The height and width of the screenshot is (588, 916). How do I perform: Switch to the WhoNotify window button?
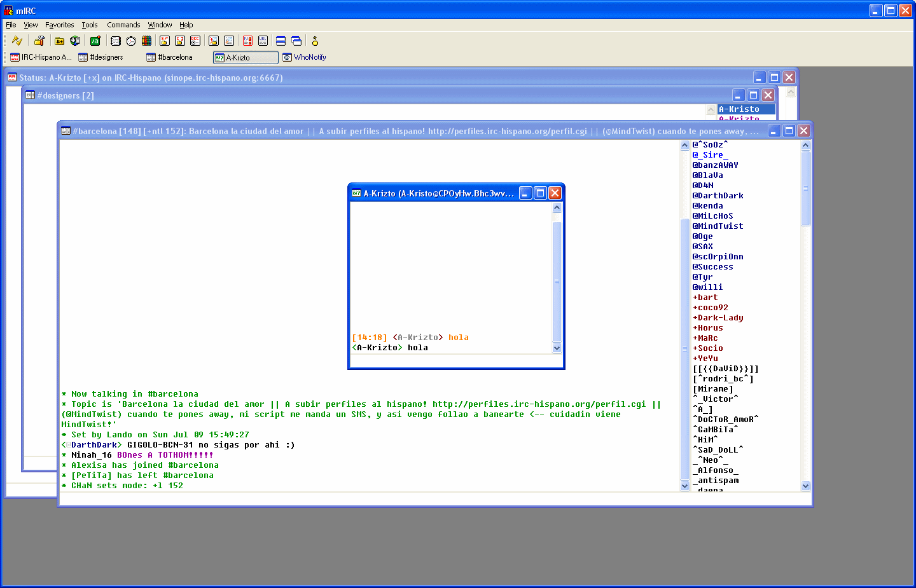305,57
